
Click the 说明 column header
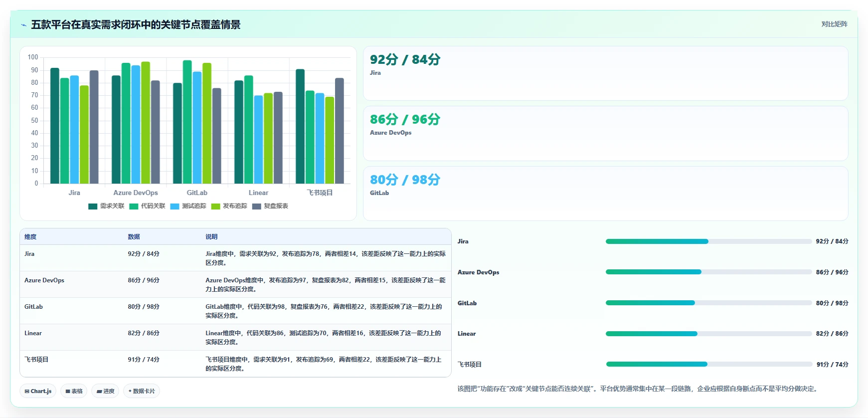pyautogui.click(x=211, y=237)
